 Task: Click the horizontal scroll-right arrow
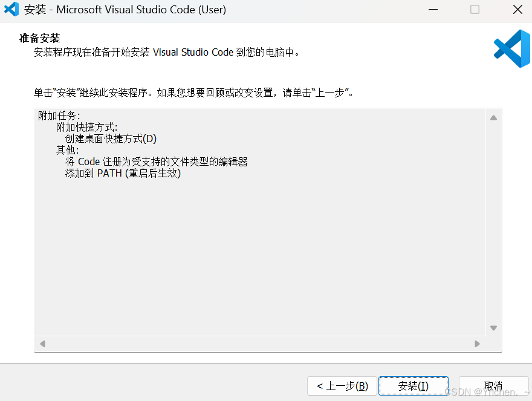tap(477, 344)
